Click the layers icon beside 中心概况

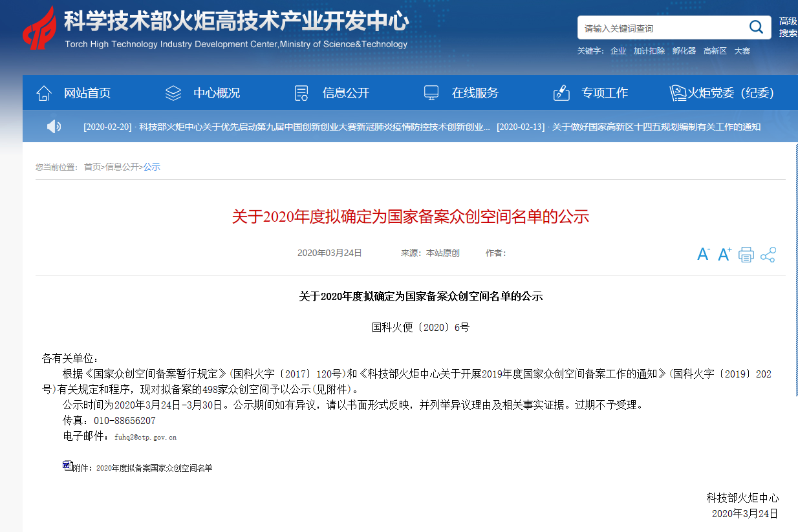tap(173, 93)
